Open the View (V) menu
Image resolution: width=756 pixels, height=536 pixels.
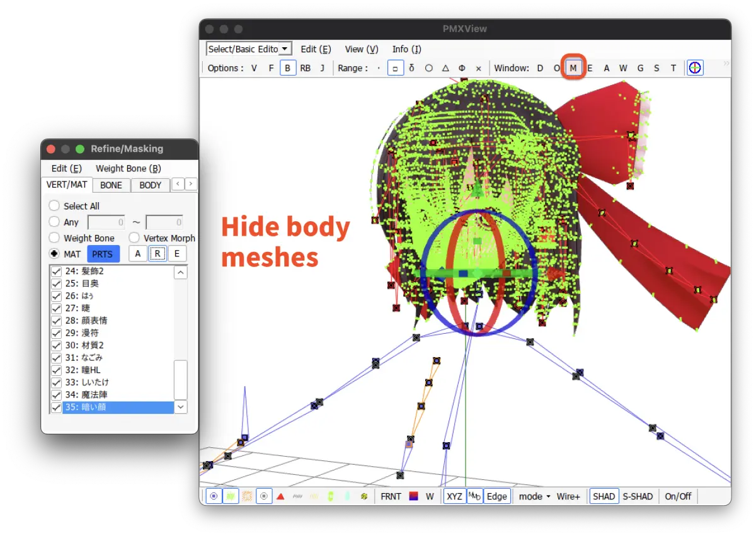(x=362, y=49)
